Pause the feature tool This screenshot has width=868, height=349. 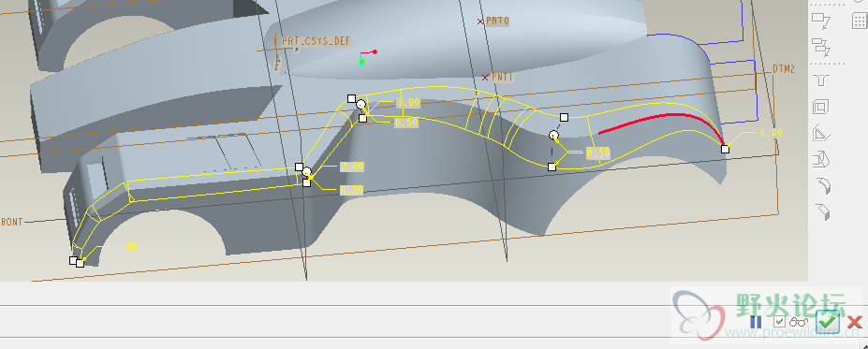pos(756,321)
